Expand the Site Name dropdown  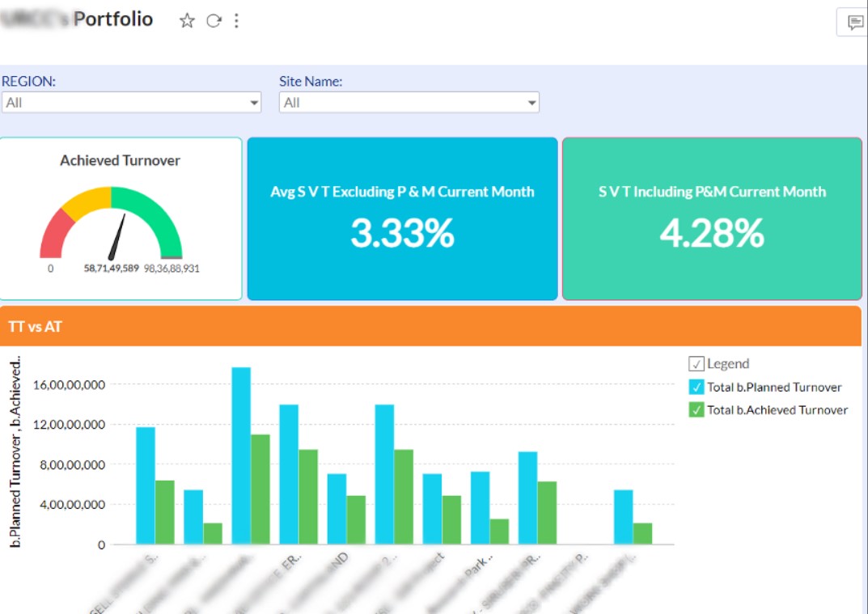(531, 103)
